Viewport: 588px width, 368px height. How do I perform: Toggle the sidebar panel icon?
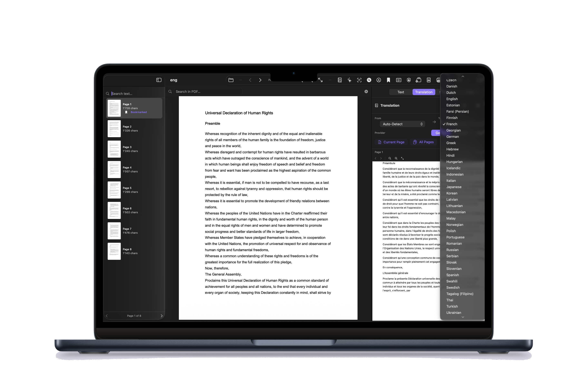tap(159, 80)
